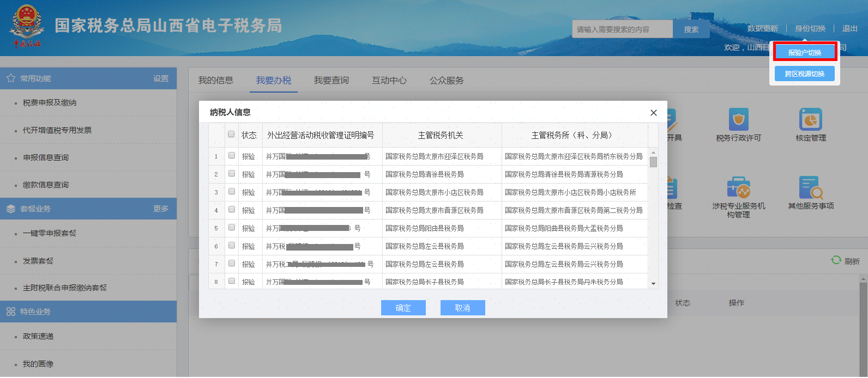Click the layers icon beside 套餐业务
868x378 pixels.
point(11,209)
